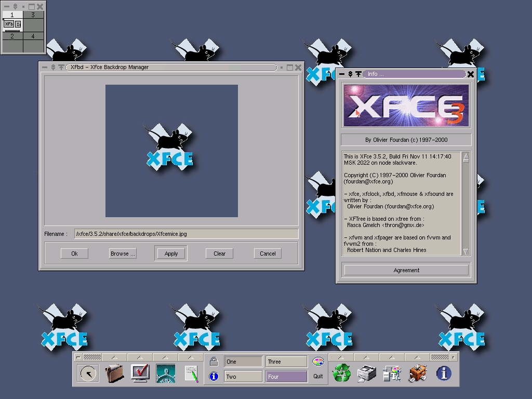Clear the backdrop filename

click(220, 254)
